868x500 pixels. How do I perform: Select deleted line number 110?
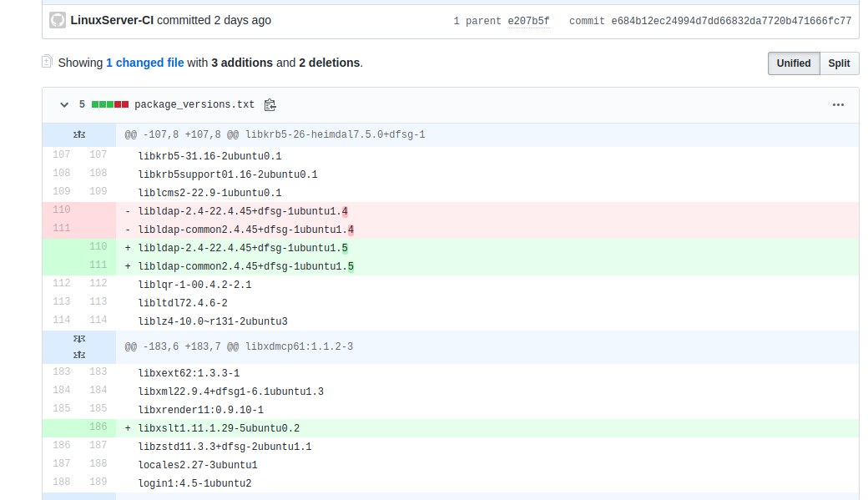(x=61, y=210)
